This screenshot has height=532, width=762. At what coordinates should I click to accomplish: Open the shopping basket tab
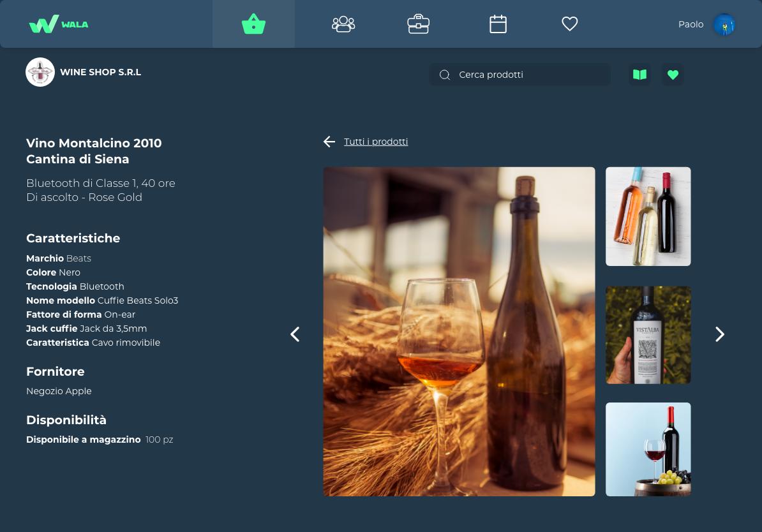[253, 24]
